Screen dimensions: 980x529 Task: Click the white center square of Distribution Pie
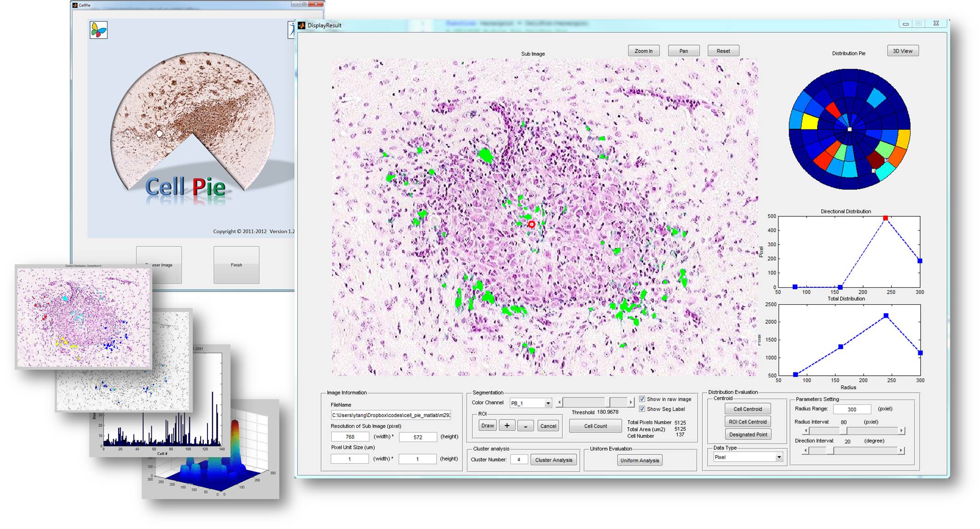pos(849,129)
